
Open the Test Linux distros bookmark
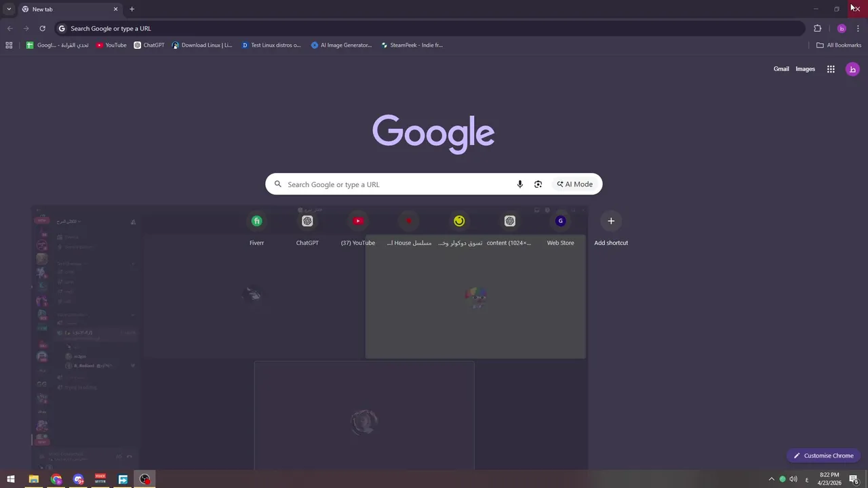tap(271, 45)
